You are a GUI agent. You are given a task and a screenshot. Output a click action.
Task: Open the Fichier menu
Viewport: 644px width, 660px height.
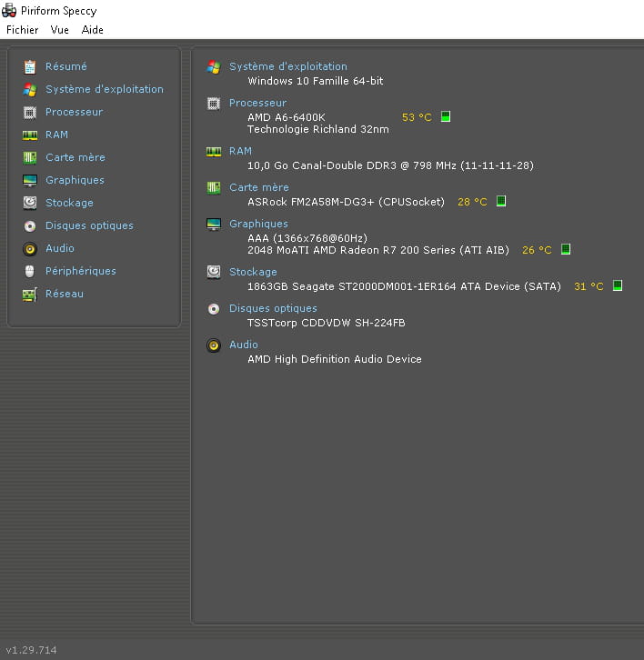23,30
